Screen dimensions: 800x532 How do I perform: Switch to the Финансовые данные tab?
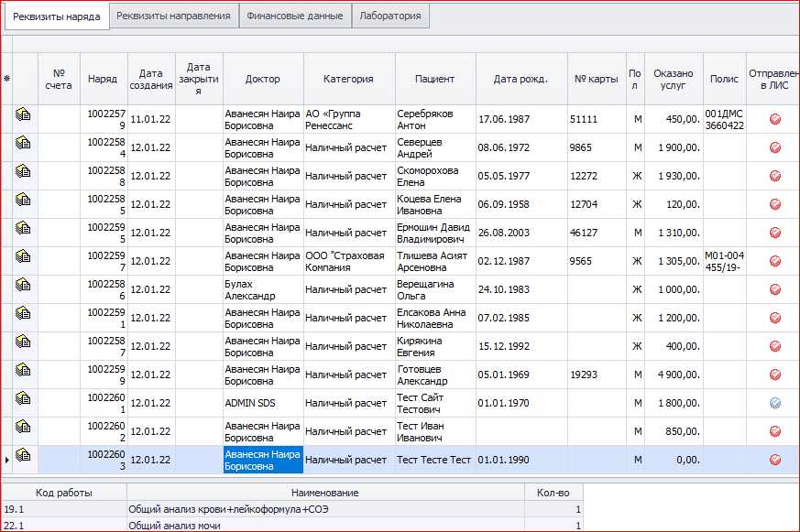coord(294,16)
